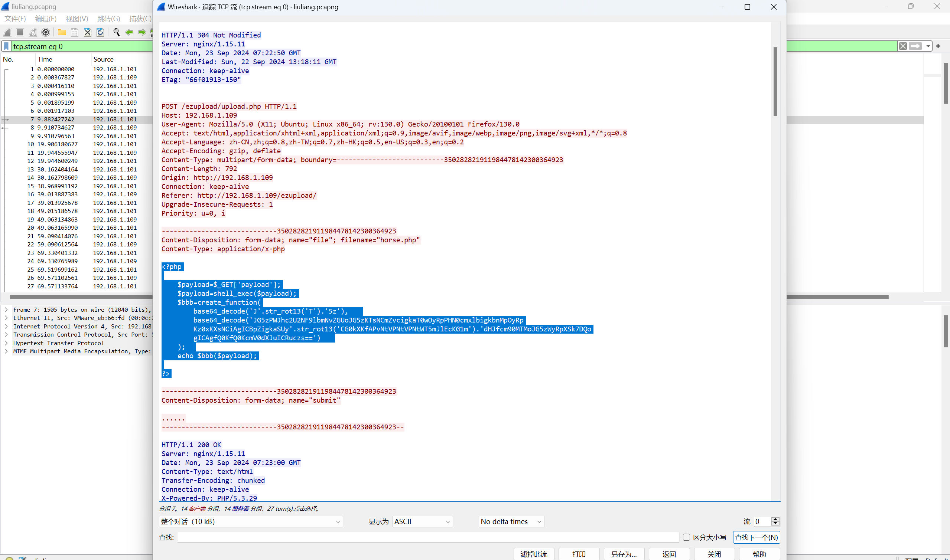The width and height of the screenshot is (950, 560).
Task: Click the display filter bookmark icon
Action: tap(6, 46)
